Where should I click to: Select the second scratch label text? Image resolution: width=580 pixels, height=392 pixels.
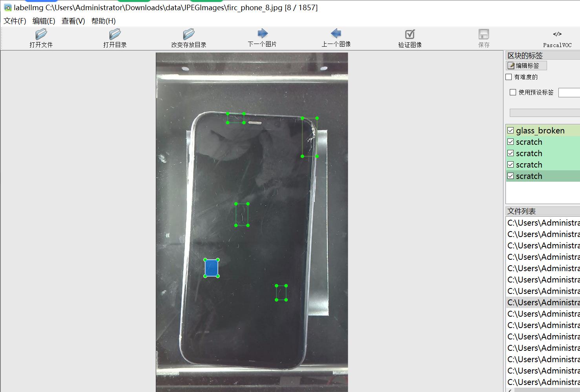tap(529, 153)
